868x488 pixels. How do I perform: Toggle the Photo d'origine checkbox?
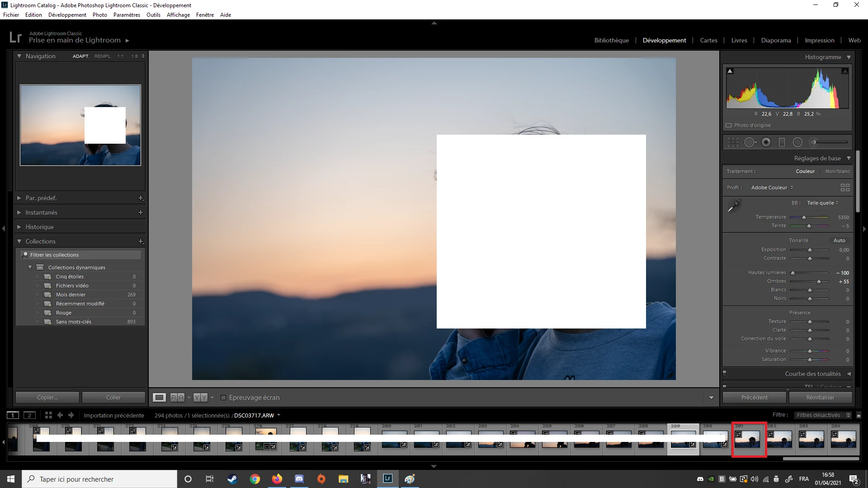tap(728, 126)
